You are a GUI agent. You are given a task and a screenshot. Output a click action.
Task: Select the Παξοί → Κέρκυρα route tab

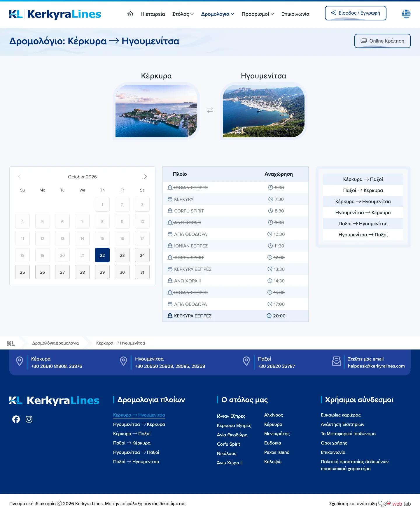363,190
